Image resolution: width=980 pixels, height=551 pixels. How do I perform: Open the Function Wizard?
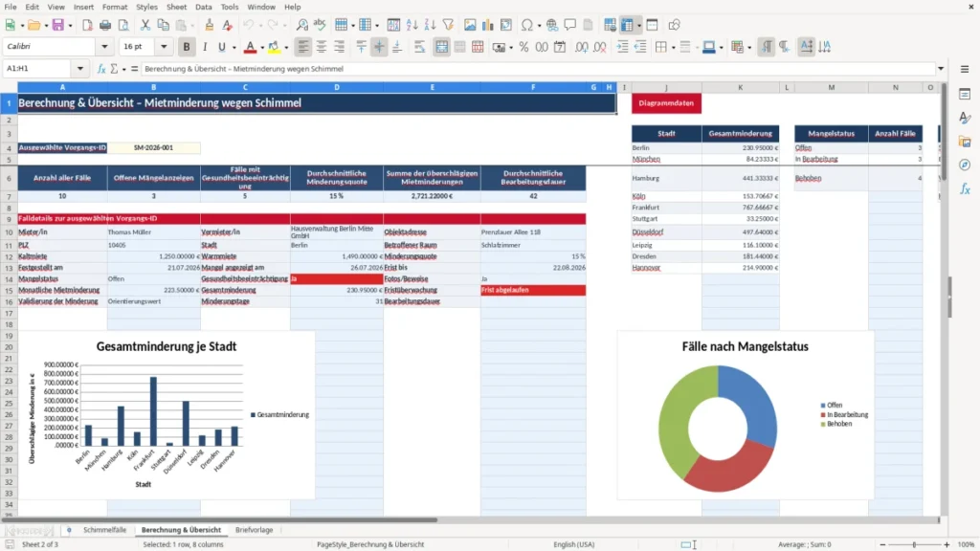click(x=101, y=69)
